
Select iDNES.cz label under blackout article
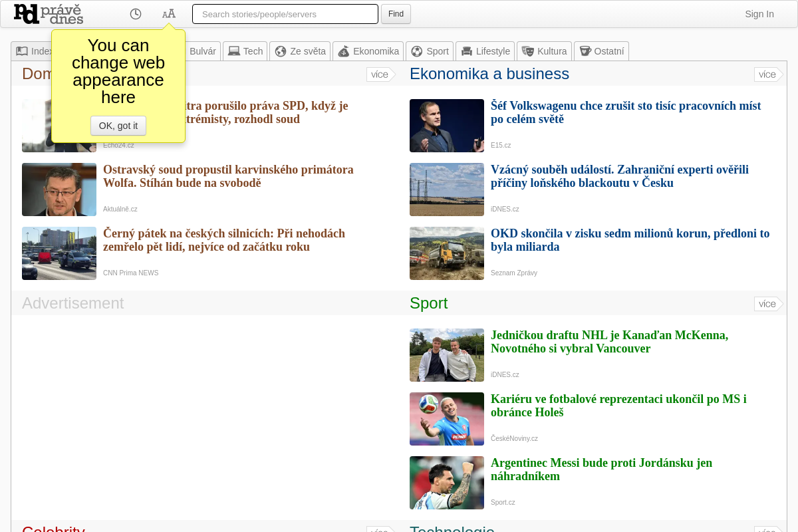coord(505,209)
